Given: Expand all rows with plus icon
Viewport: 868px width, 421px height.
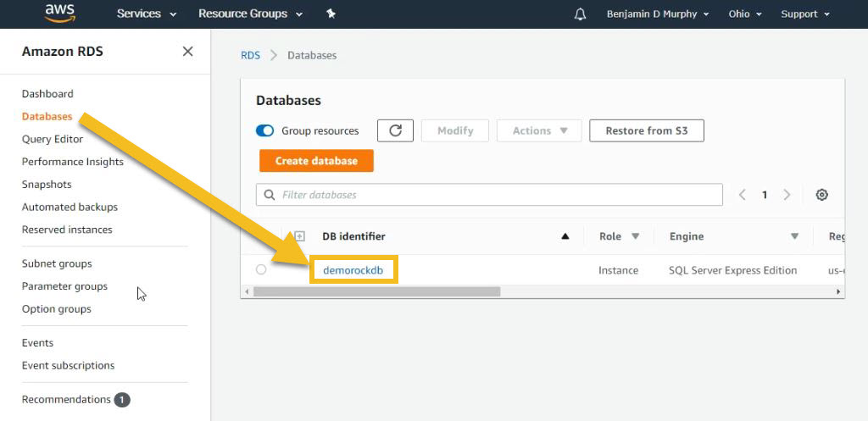Looking at the screenshot, I should [x=299, y=236].
